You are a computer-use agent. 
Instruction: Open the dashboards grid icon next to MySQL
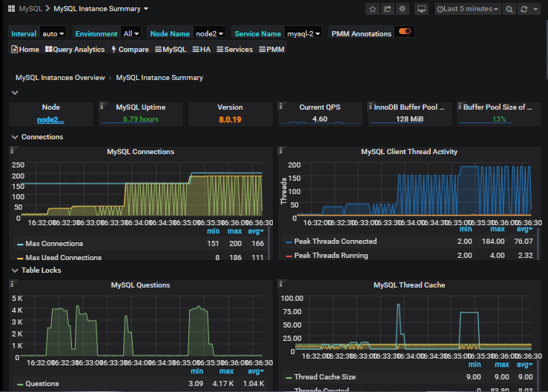pyautogui.click(x=12, y=8)
